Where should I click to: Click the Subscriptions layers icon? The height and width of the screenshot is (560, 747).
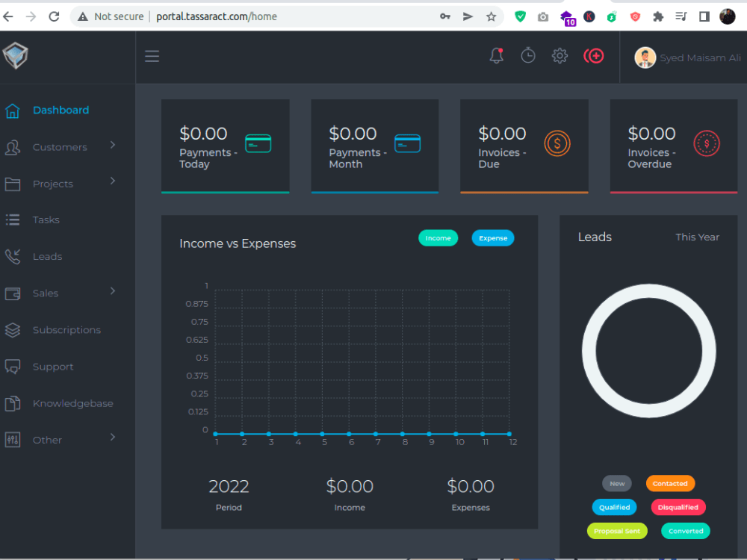pyautogui.click(x=13, y=329)
